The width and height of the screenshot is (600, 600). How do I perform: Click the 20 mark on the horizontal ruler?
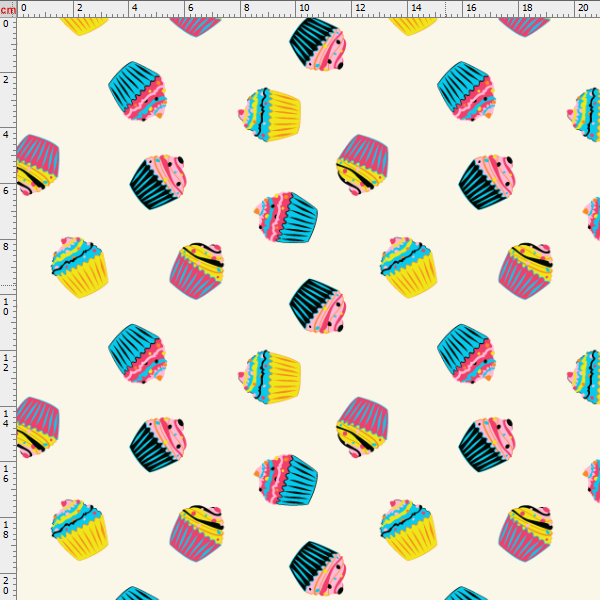tap(583, 8)
